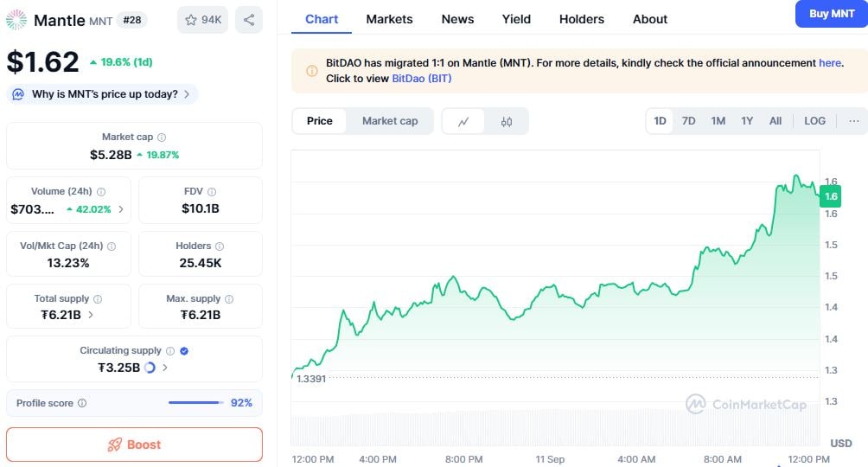Screen dimensions: 868x467
Task: Open the Holders tab
Action: [x=581, y=19]
